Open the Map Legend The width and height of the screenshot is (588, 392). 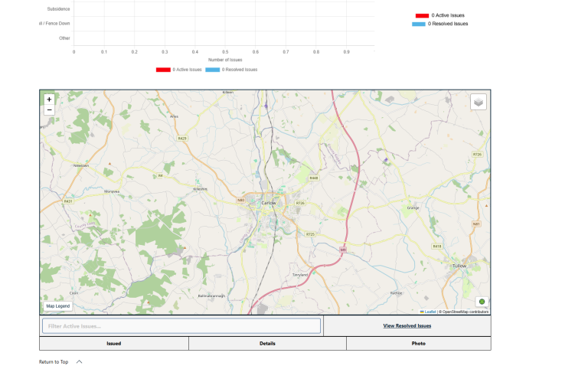pyautogui.click(x=57, y=306)
